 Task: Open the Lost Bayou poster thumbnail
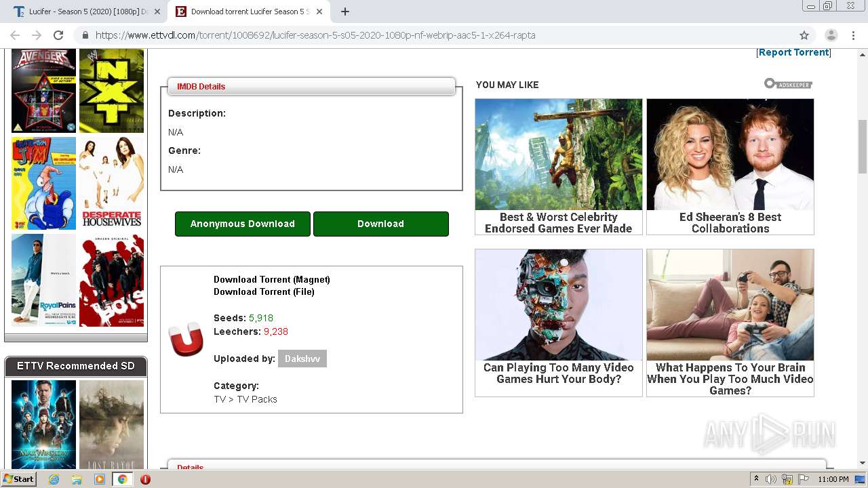click(x=112, y=425)
